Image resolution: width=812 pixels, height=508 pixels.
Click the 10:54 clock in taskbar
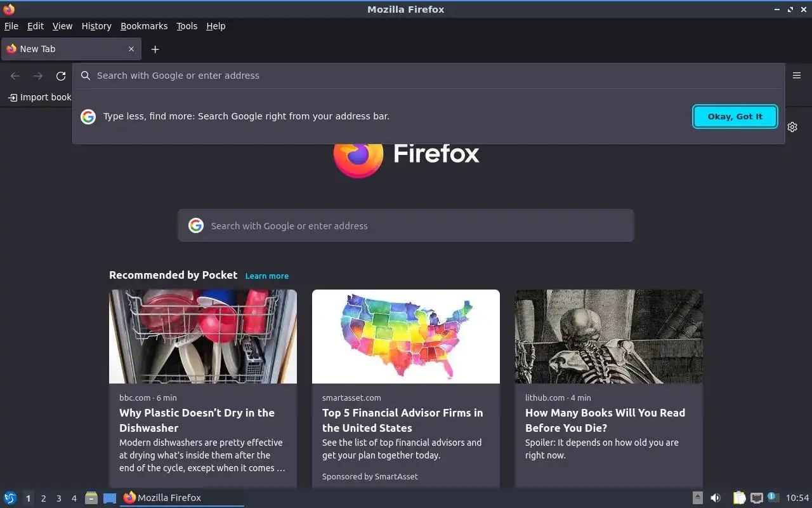point(797,498)
